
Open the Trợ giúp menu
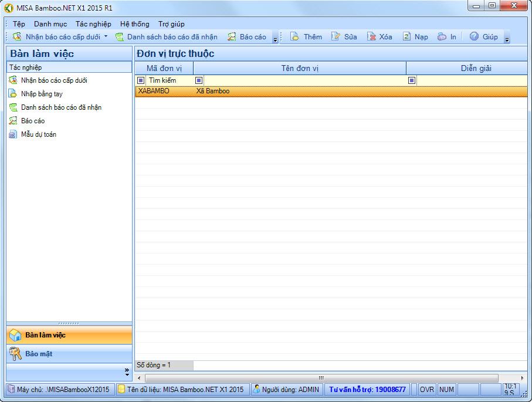point(171,23)
